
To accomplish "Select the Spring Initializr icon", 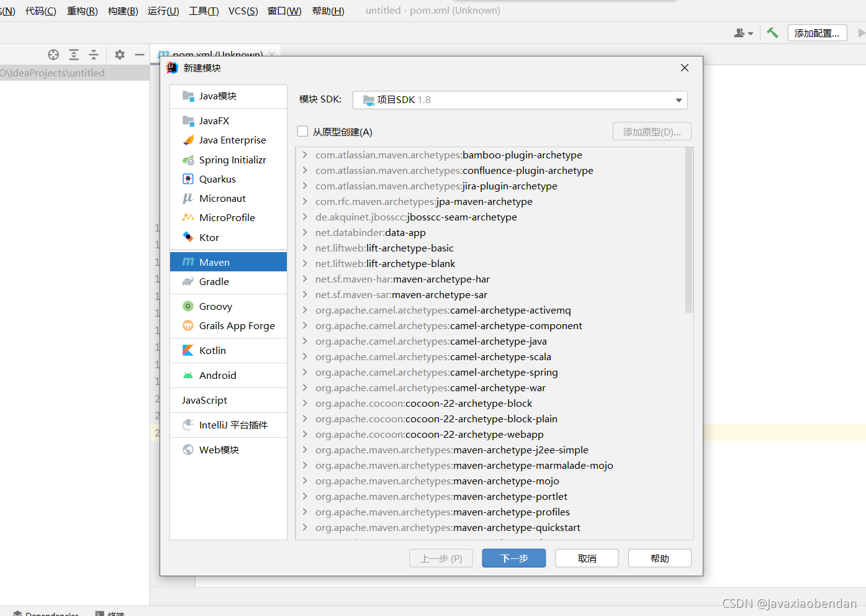I will click(x=188, y=160).
